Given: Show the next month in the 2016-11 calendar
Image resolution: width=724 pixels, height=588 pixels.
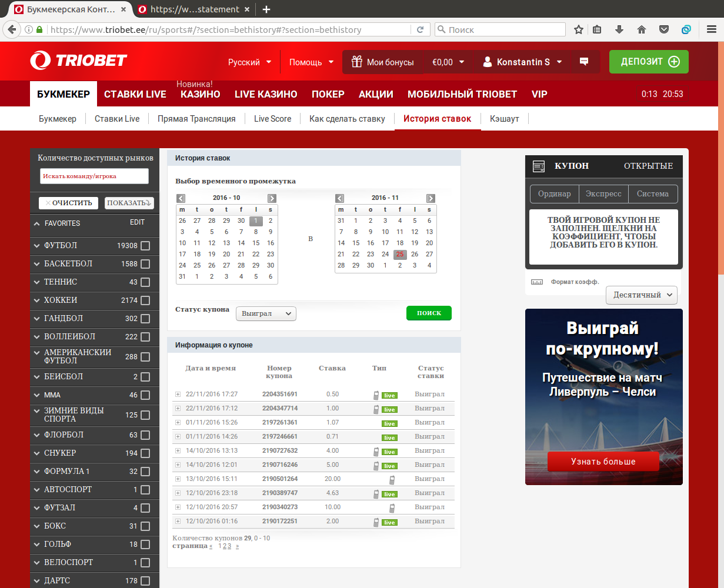Looking at the screenshot, I should point(431,198).
